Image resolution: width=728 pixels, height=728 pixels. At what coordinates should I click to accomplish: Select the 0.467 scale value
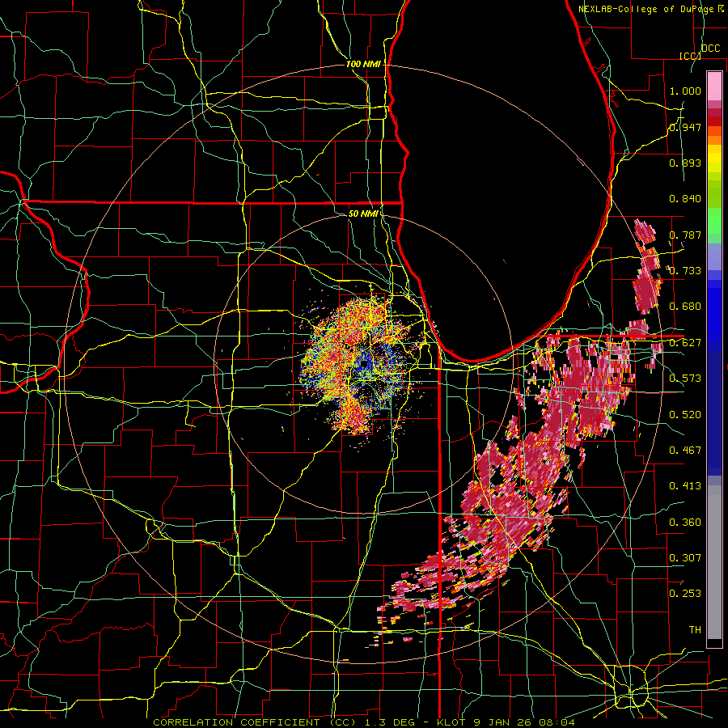pos(685,451)
